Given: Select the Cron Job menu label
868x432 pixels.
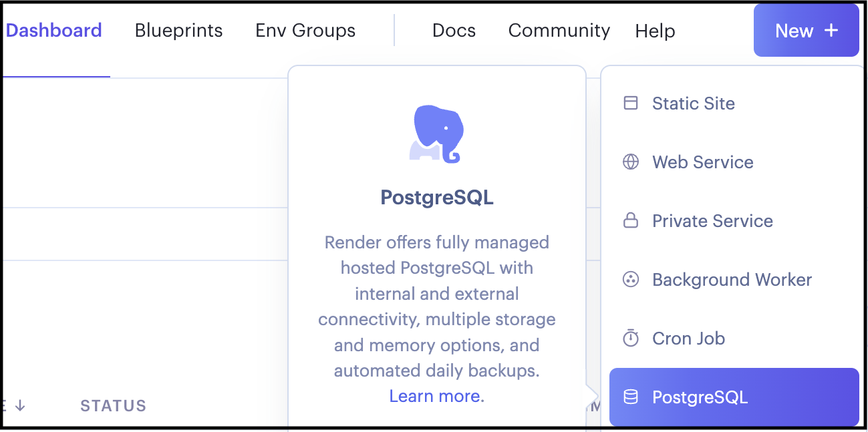Looking at the screenshot, I should [688, 339].
